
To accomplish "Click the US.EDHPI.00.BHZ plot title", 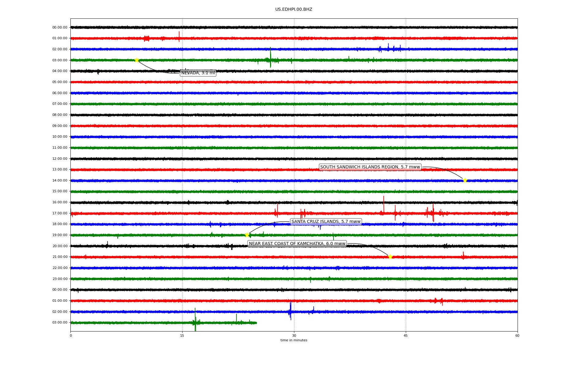I will [x=294, y=10].
